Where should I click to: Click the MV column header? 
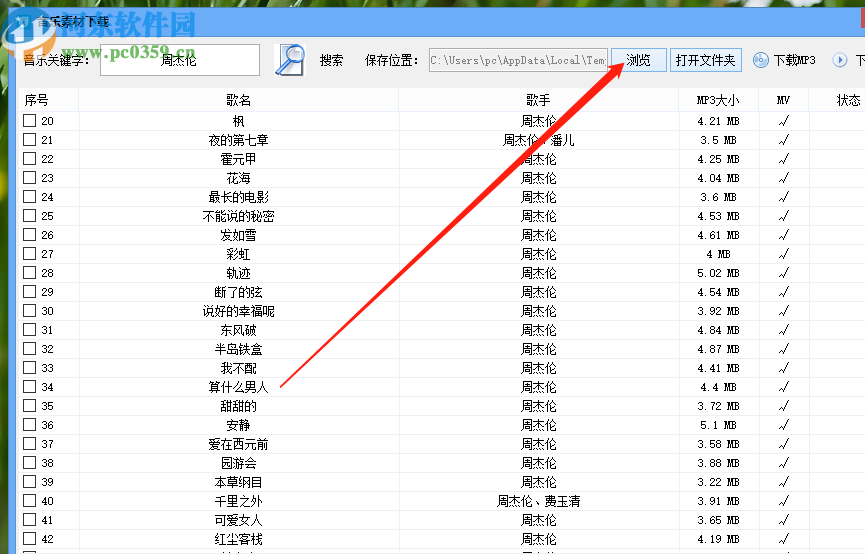pos(783,100)
